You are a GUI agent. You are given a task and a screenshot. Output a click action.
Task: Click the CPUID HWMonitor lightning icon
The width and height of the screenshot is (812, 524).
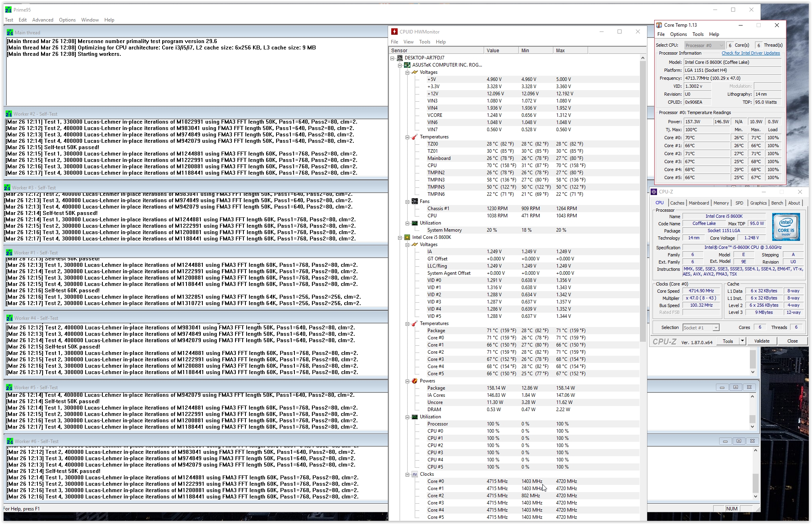pyautogui.click(x=394, y=32)
